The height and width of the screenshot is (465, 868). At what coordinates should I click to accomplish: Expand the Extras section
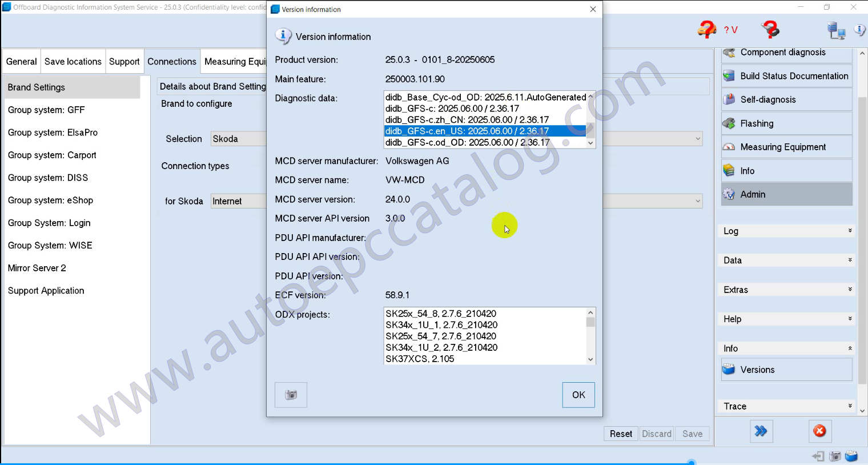point(787,290)
